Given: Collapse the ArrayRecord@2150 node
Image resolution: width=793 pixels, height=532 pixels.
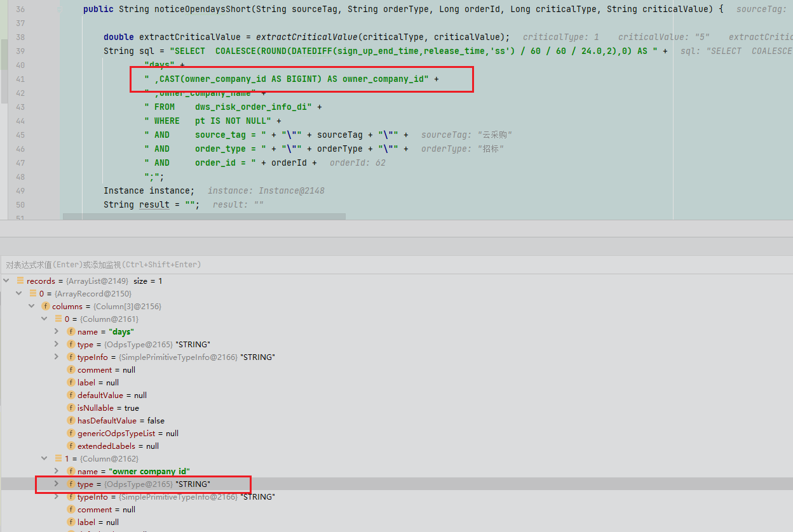Looking at the screenshot, I should (19, 293).
